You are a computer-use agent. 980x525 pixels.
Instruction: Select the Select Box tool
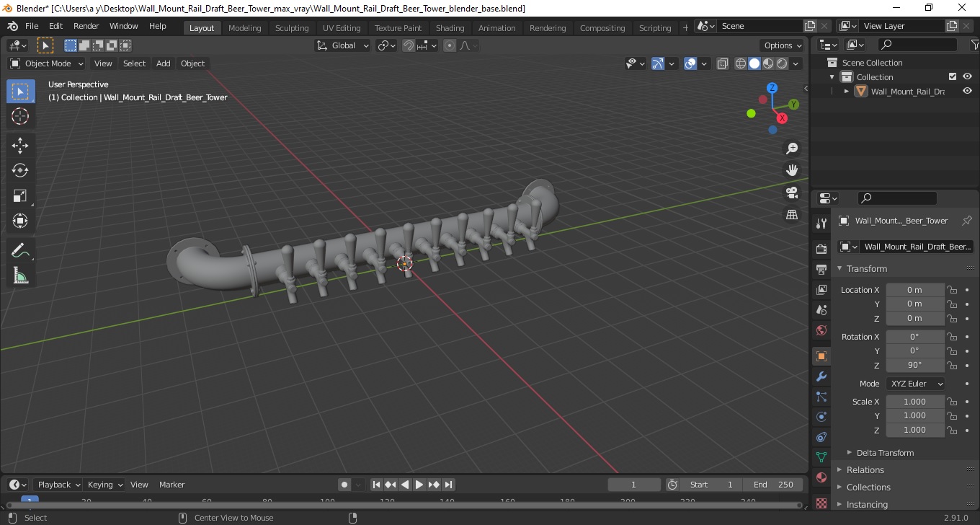click(20, 92)
